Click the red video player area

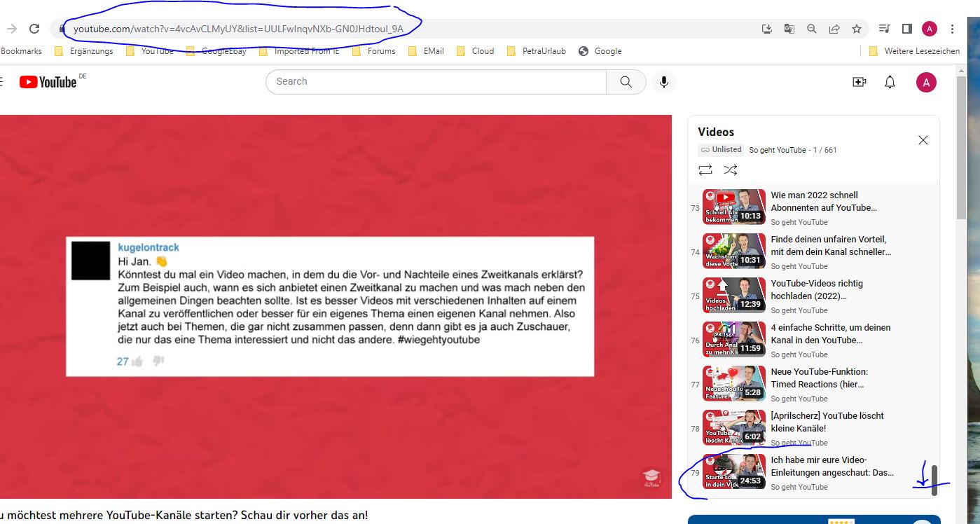pos(336,307)
